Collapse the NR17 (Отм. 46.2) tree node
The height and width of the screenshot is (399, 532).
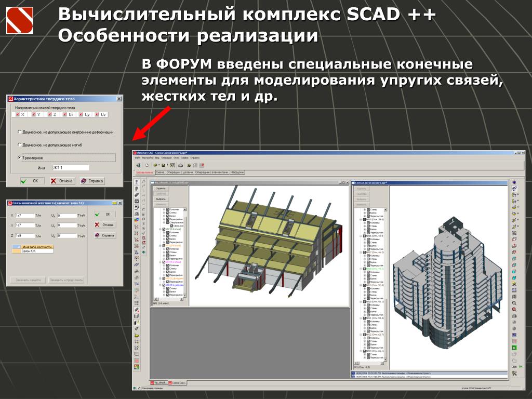click(362, 252)
